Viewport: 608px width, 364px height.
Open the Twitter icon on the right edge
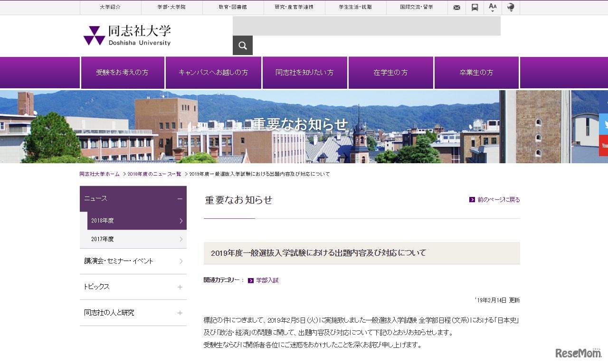(604, 124)
